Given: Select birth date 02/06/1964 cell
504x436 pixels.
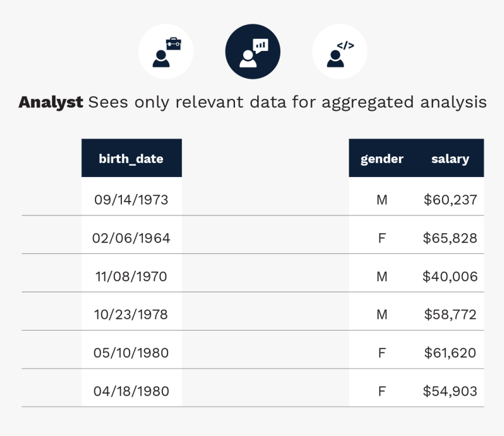Looking at the screenshot, I should click(x=131, y=239).
